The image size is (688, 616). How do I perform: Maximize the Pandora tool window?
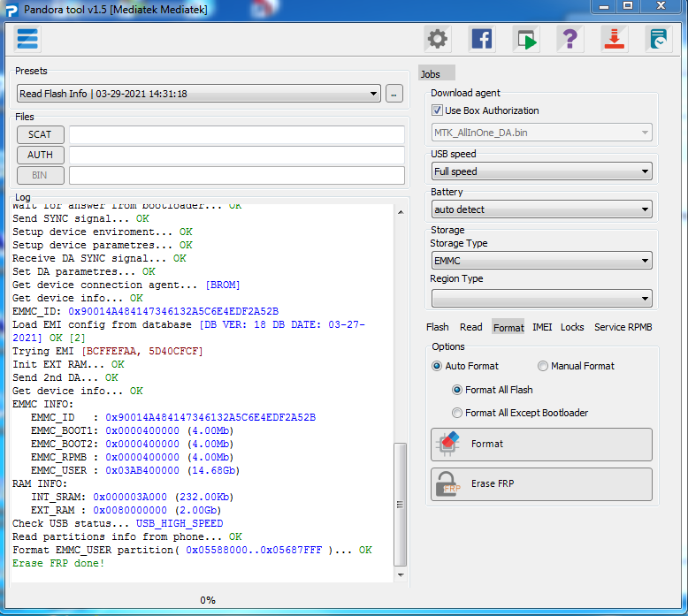point(628,6)
